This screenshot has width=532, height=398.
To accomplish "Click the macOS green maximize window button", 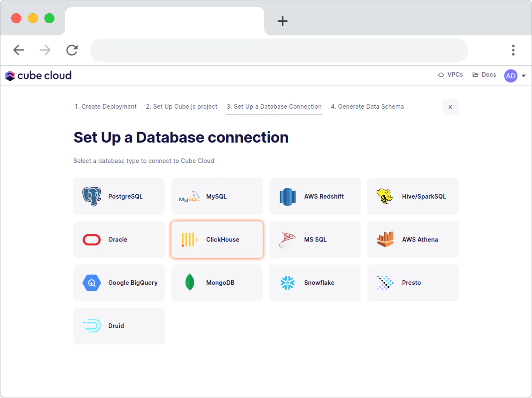I will click(50, 18).
